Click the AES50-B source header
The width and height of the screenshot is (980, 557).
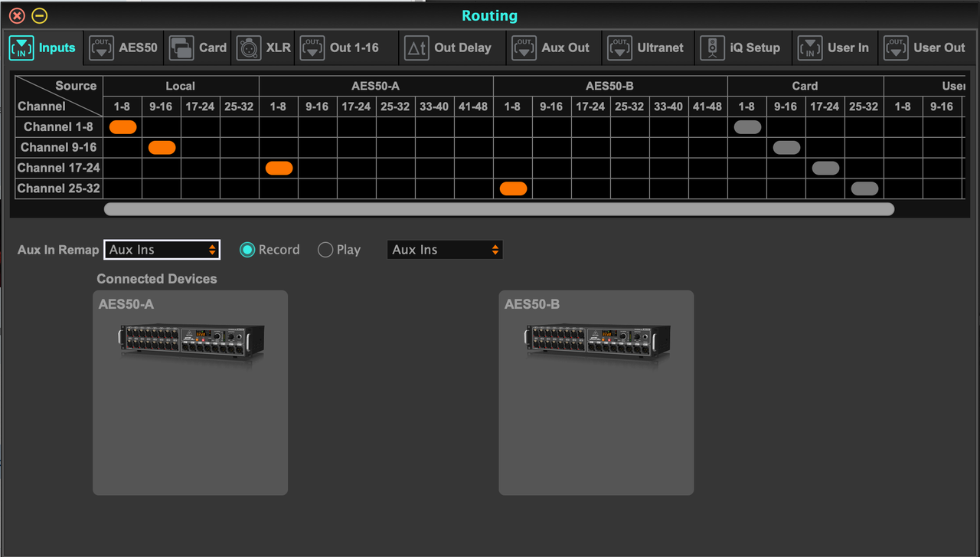pyautogui.click(x=609, y=86)
